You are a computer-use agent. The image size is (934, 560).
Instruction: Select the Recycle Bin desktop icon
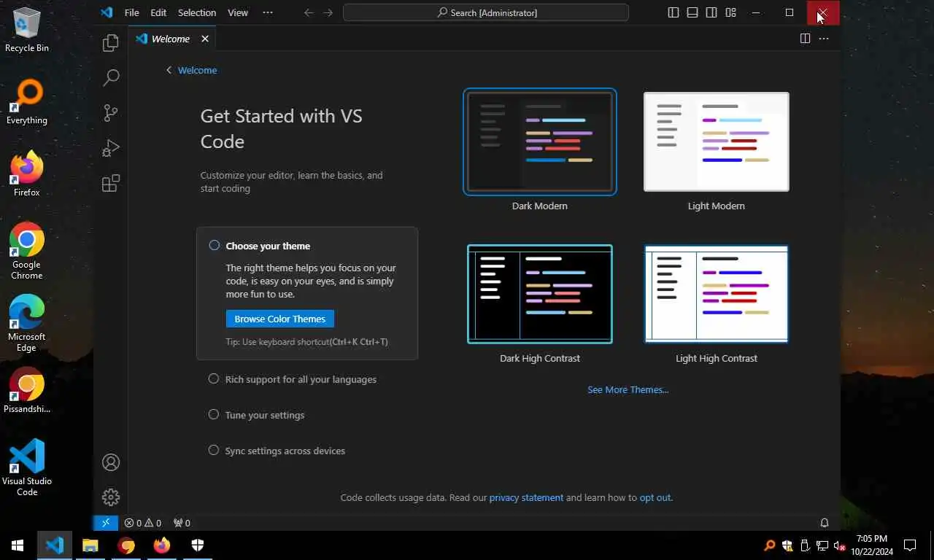(x=27, y=29)
